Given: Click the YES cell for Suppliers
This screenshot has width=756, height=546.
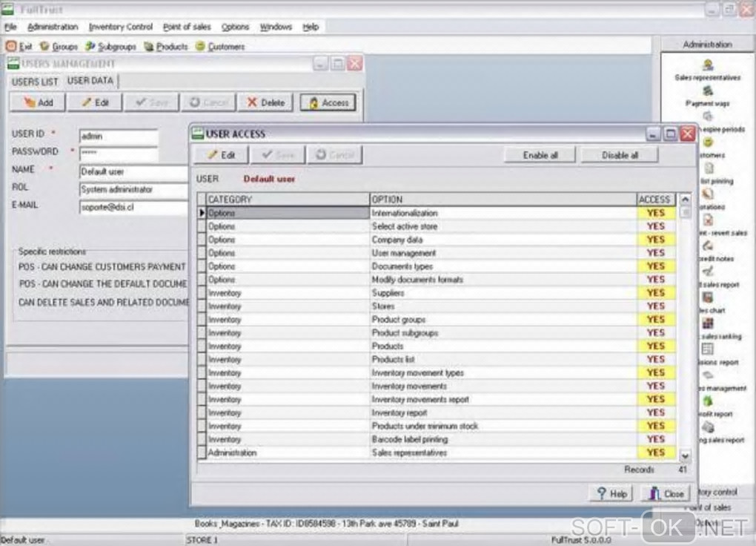Looking at the screenshot, I should click(656, 292).
